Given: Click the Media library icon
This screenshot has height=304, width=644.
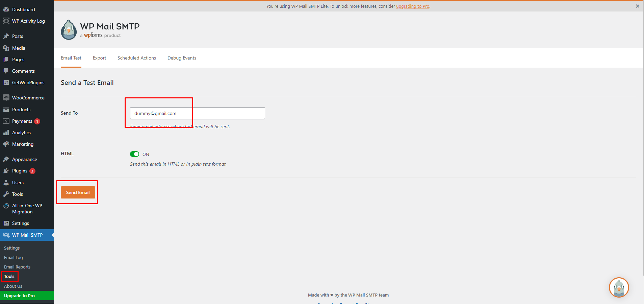Looking at the screenshot, I should (6, 48).
